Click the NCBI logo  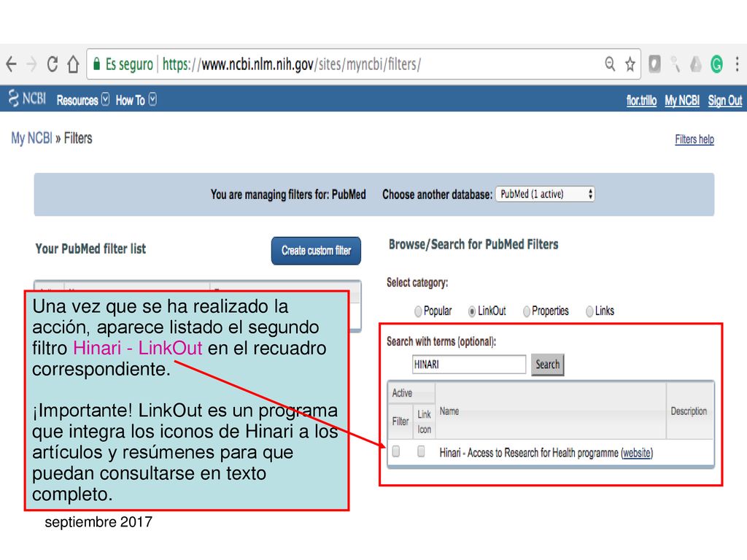point(27,98)
